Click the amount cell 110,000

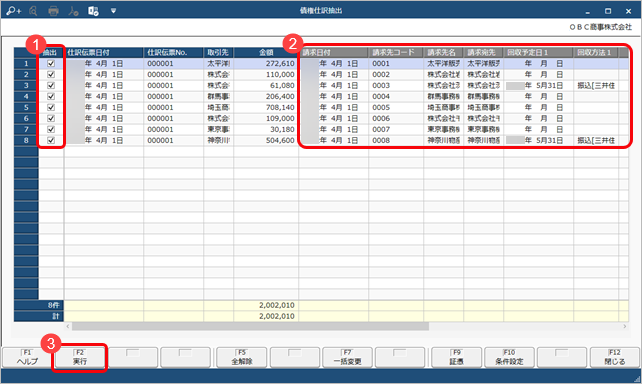[x=266, y=75]
